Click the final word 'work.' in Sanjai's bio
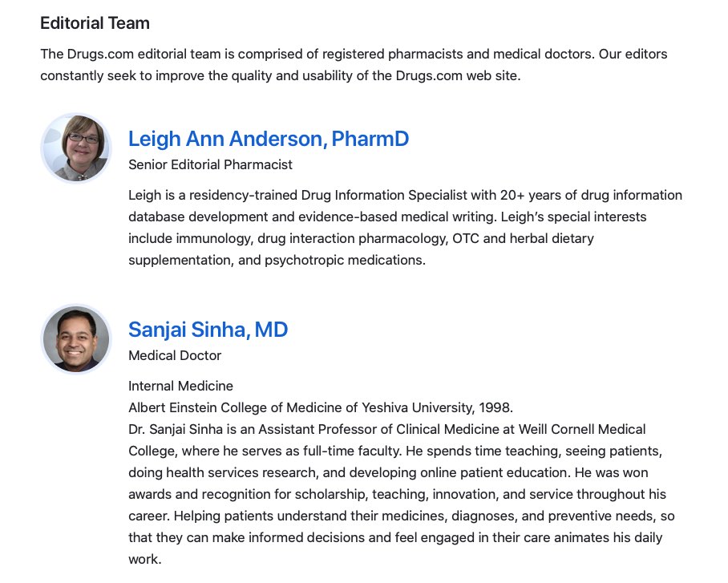The width and height of the screenshot is (728, 583). 145,559
